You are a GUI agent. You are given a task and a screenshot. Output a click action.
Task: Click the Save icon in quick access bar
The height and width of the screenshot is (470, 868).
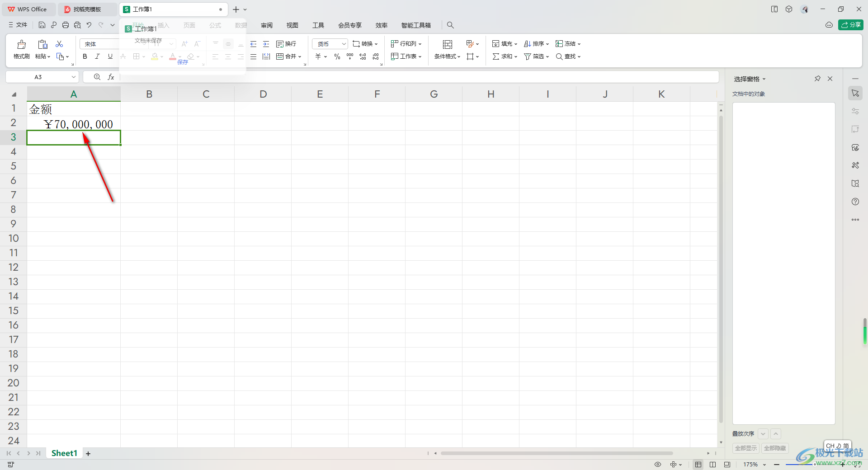pyautogui.click(x=42, y=25)
